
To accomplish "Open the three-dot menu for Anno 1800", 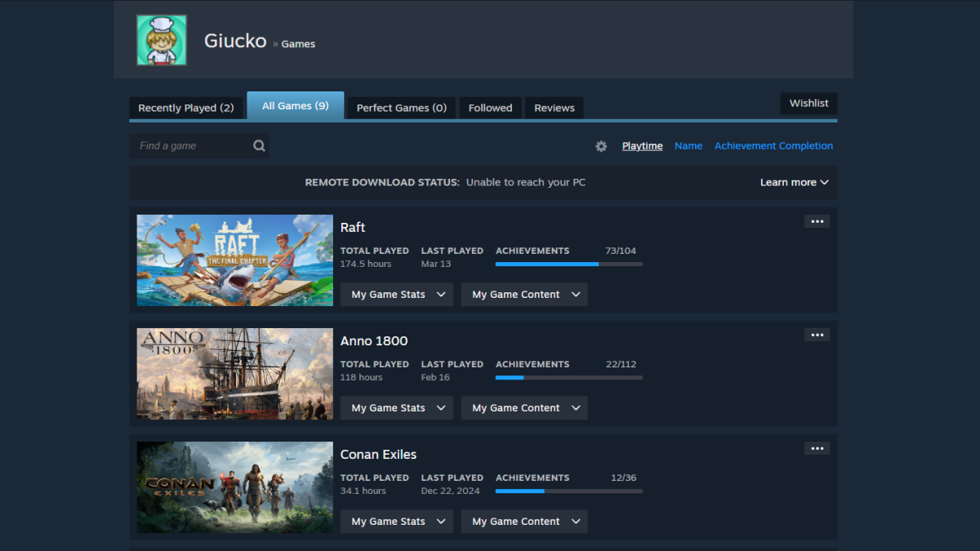I will [x=817, y=335].
